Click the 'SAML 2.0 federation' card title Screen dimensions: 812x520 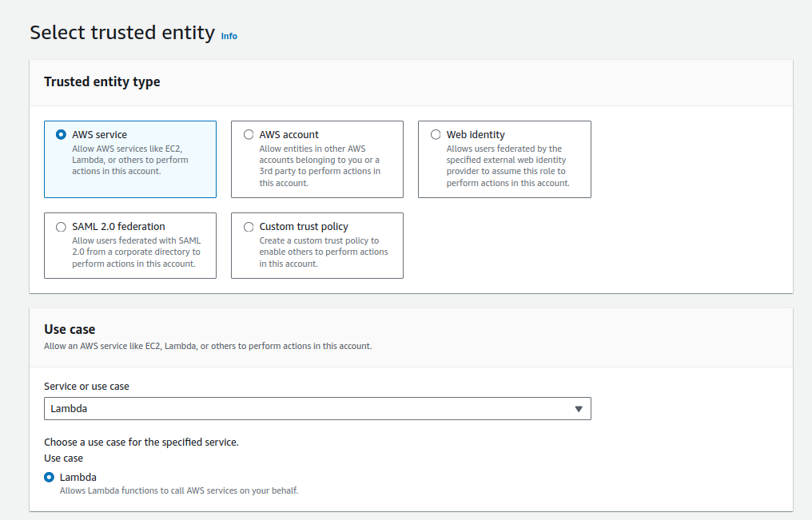tap(118, 227)
